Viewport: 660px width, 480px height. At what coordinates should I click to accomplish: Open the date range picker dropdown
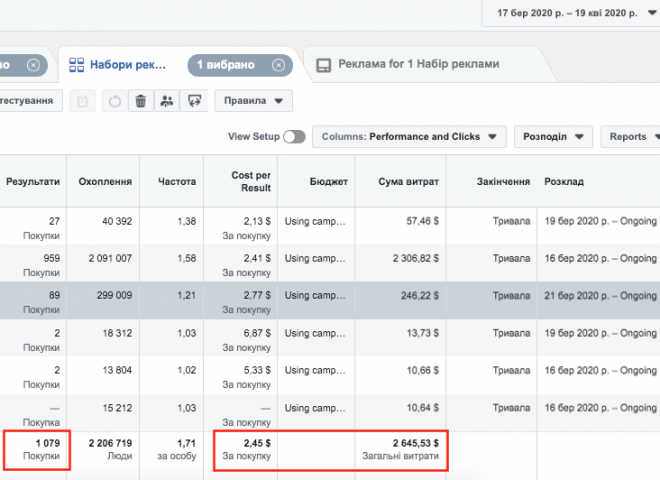[572, 13]
